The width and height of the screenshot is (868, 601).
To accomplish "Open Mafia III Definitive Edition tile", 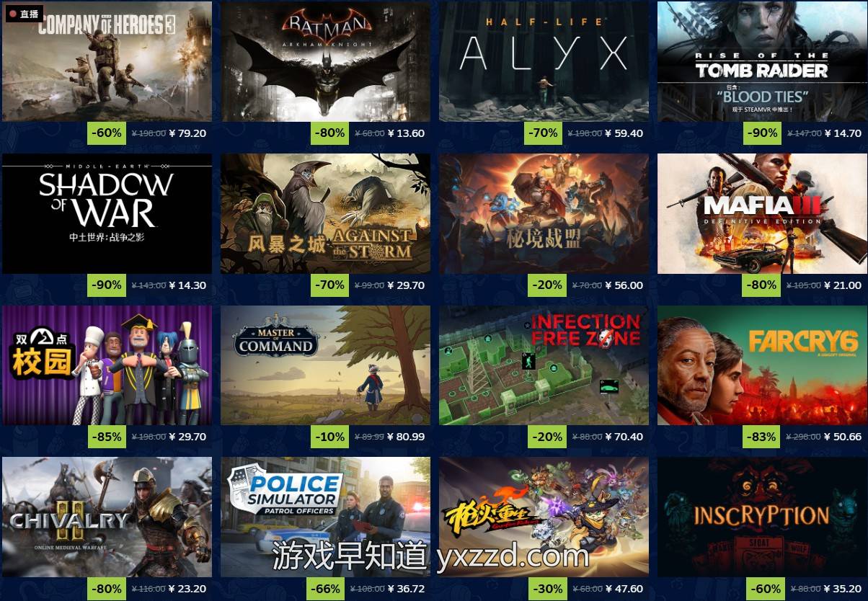I will (x=762, y=213).
